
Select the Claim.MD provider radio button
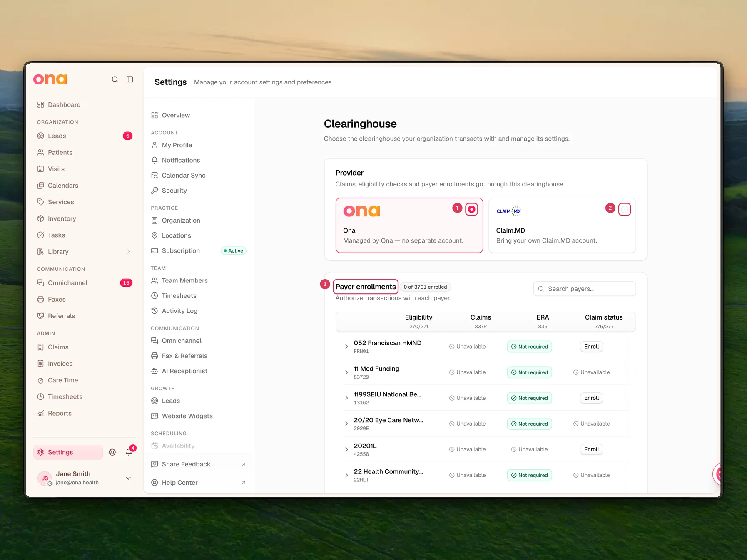tap(625, 209)
